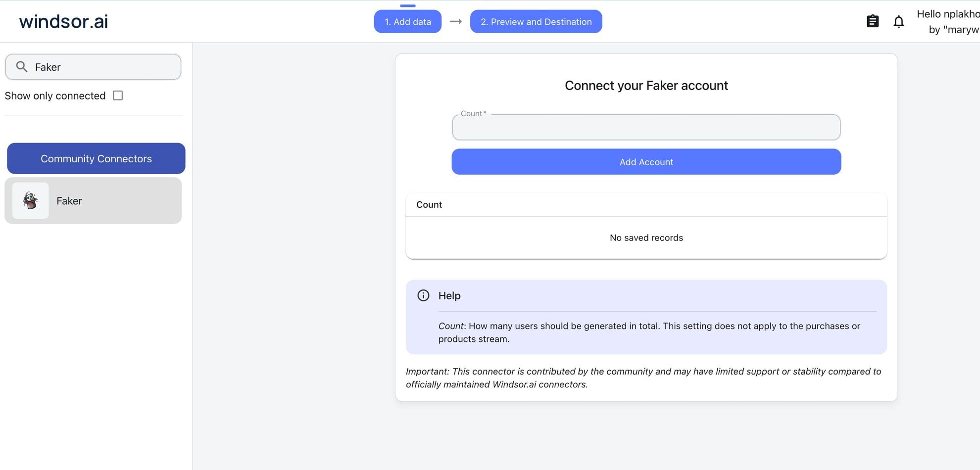The image size is (980, 470).
Task: Click the windsor.ai logo
Action: coord(63,21)
